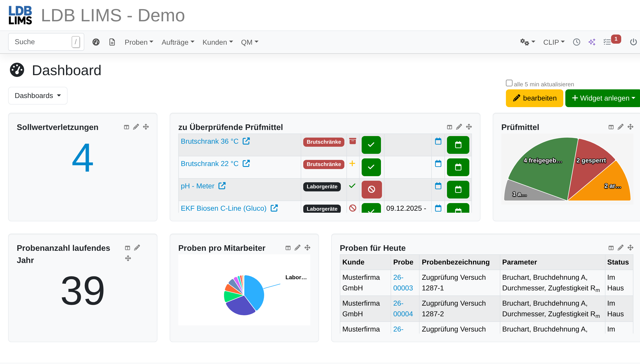Click move icon of Proben für Heute widget
This screenshot has height=364, width=640.
click(630, 247)
